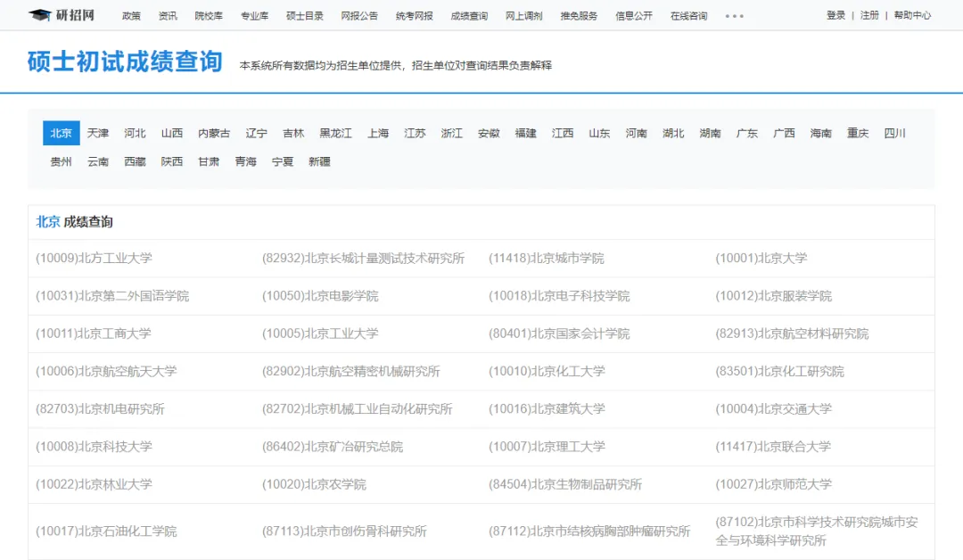This screenshot has height=560, width=963.
Task: Choose 西藏 from province list
Action: [x=135, y=161]
